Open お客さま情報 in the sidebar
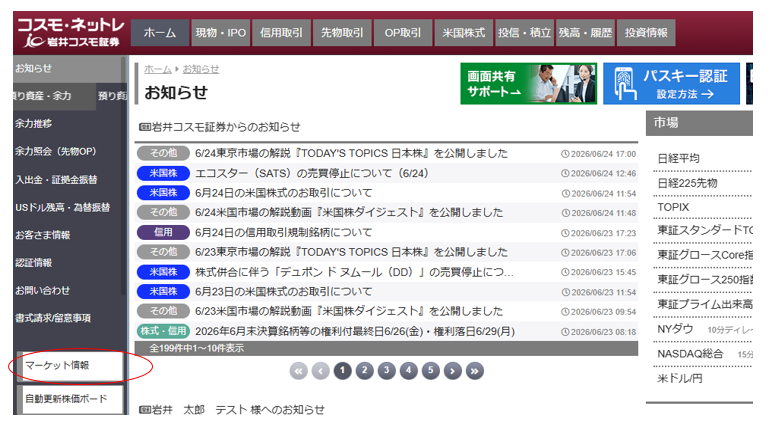771x425 pixels. [42, 235]
